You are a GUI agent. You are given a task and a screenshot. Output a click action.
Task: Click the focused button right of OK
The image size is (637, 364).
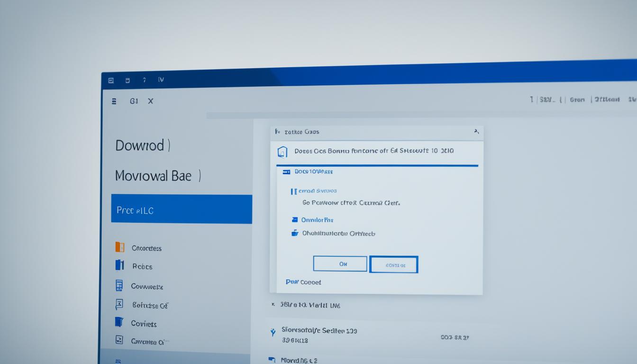[394, 265]
